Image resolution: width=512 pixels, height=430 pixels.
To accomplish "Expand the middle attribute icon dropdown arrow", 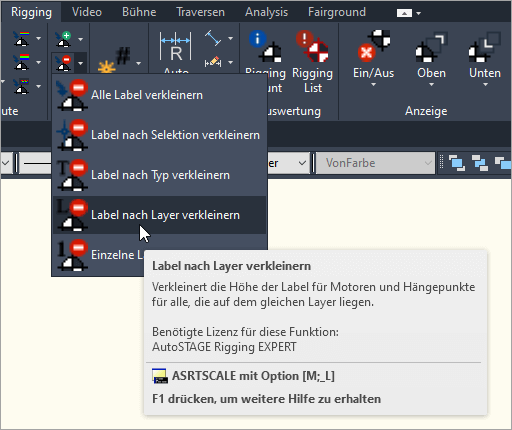I will pyautogui.click(x=38, y=62).
